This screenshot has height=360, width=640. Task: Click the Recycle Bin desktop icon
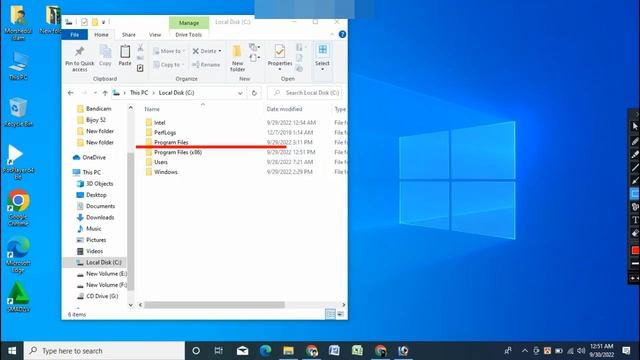pyautogui.click(x=18, y=112)
